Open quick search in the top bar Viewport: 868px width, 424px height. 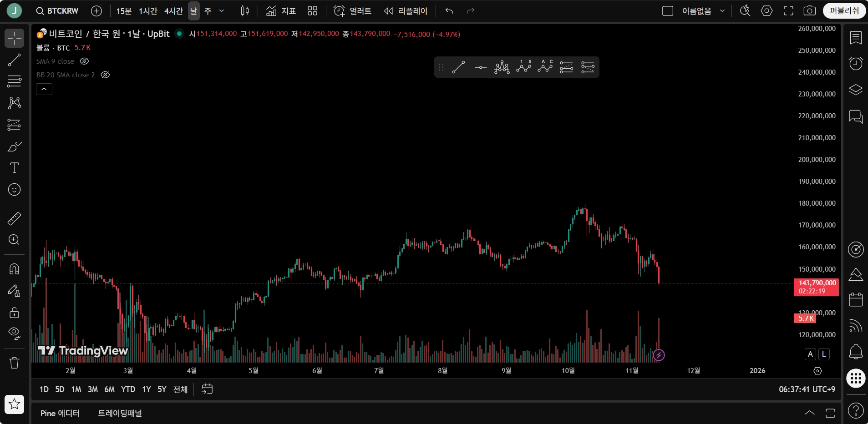[x=745, y=11]
